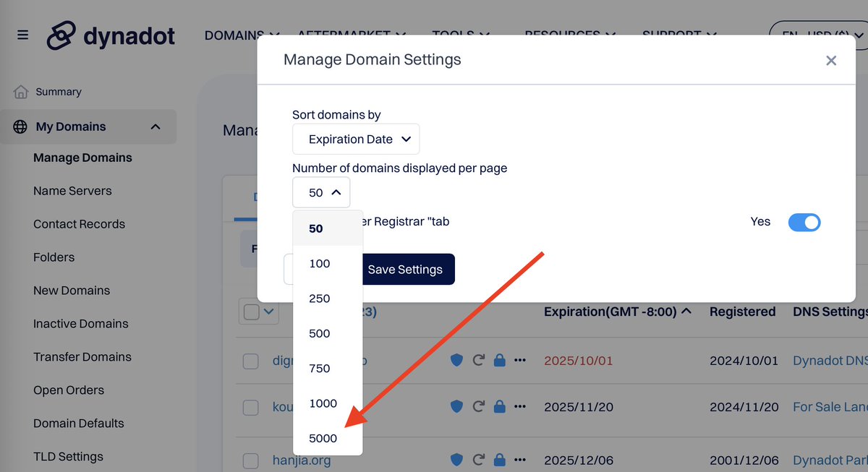Click lock icon in the 2025/10/01 row

click(499, 360)
